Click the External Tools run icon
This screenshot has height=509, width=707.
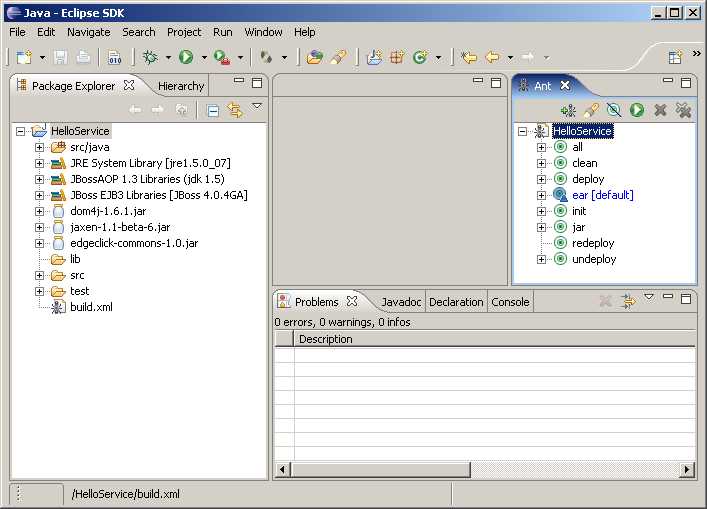coord(222,58)
